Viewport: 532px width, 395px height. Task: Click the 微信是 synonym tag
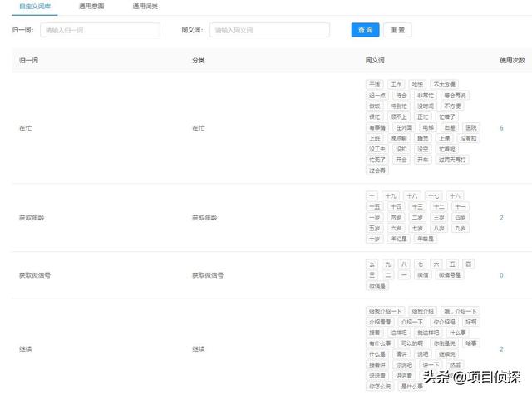[x=377, y=286]
